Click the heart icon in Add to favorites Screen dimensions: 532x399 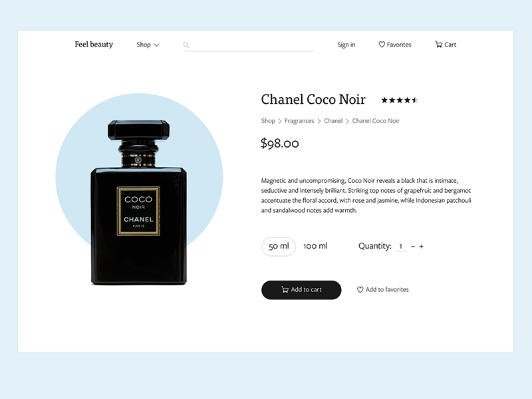(x=360, y=289)
